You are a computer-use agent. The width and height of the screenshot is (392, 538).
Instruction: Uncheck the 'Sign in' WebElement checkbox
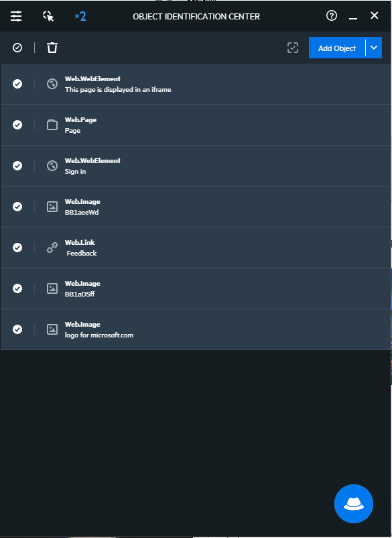[x=17, y=166]
